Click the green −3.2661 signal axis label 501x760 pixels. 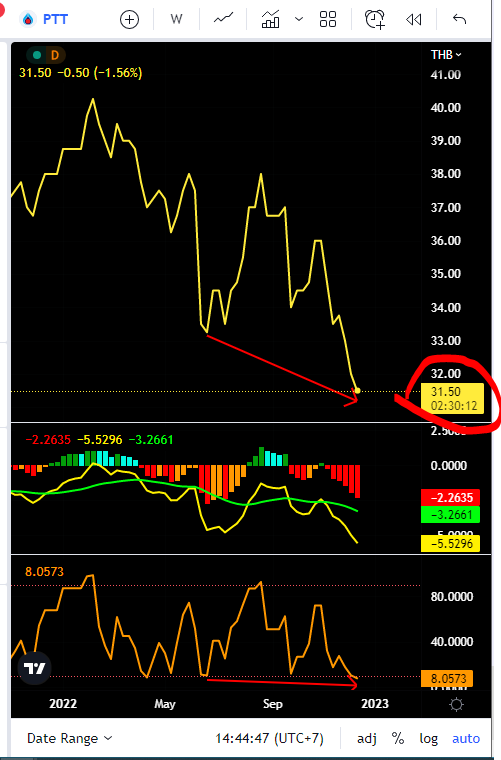coord(451,514)
